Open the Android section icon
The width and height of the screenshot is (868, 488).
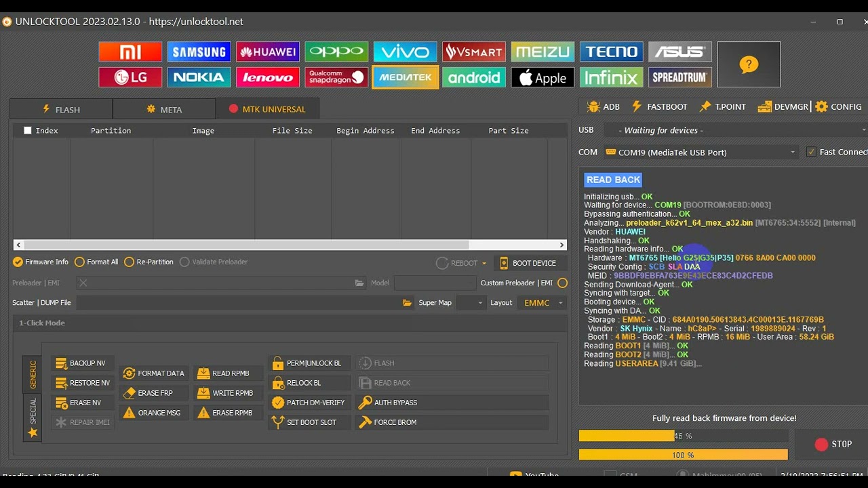pyautogui.click(x=474, y=77)
